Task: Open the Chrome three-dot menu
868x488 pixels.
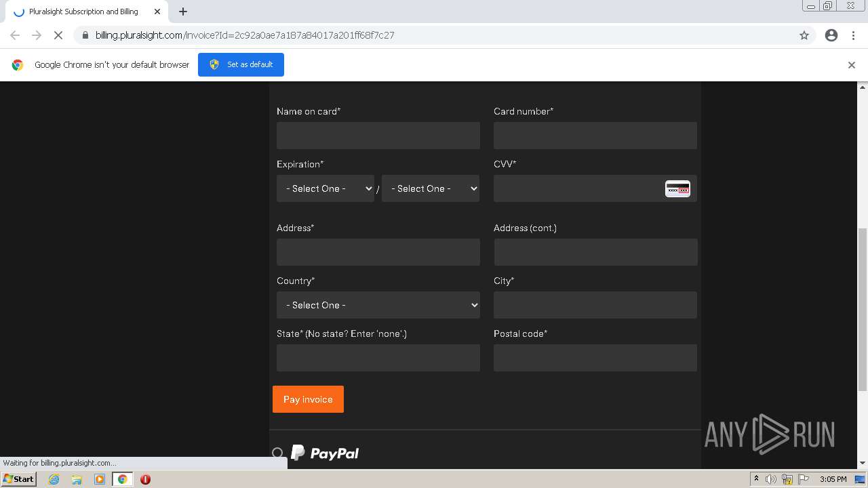Action: pyautogui.click(x=853, y=35)
